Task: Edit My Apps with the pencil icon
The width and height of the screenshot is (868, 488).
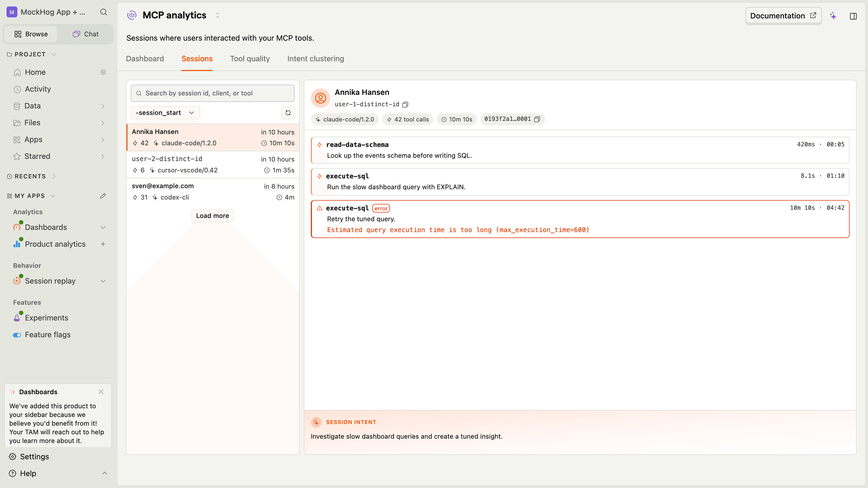Action: [x=103, y=196]
